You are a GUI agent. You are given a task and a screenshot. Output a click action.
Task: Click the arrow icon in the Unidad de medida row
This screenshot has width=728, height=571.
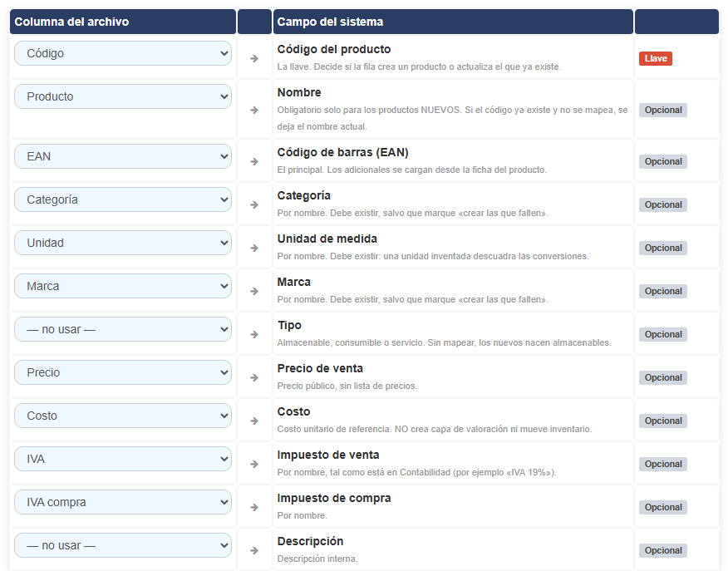pyautogui.click(x=254, y=248)
